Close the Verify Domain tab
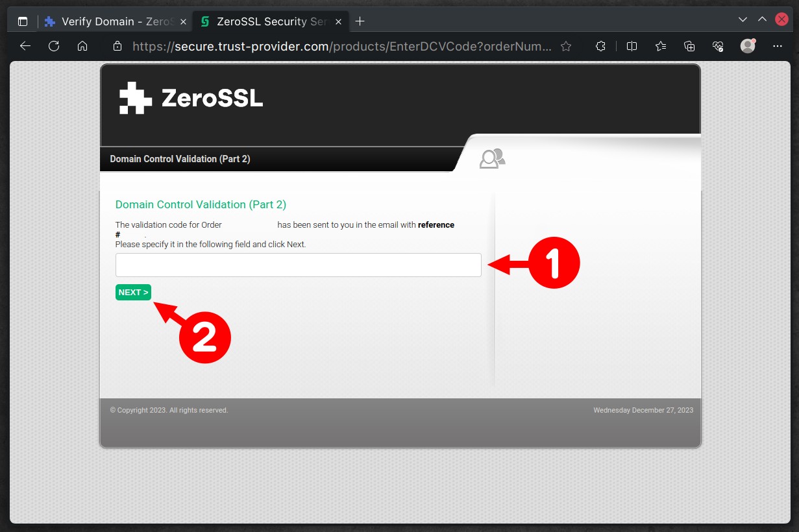Screen dimensions: 799x532 tap(183, 21)
